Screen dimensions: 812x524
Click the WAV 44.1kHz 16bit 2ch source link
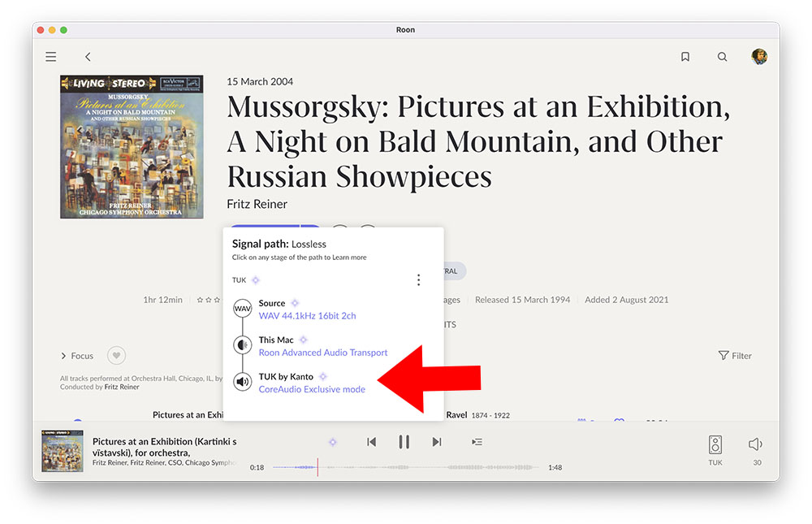307,316
